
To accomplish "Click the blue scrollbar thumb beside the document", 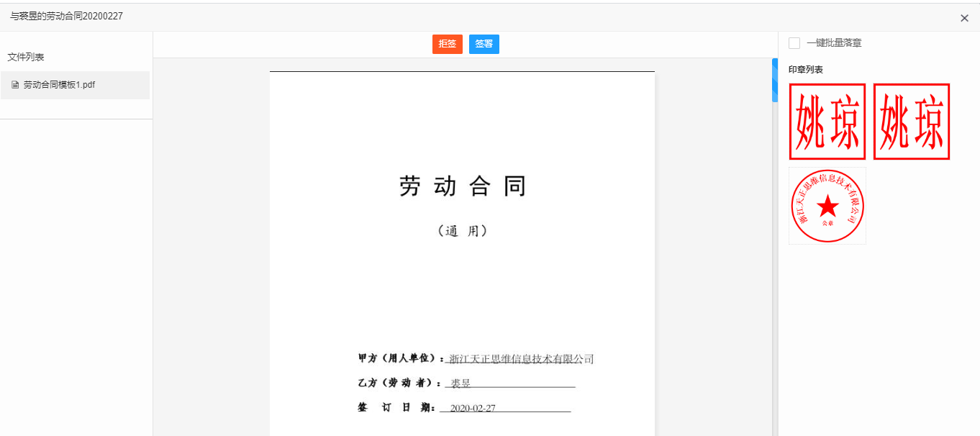I will click(x=775, y=80).
